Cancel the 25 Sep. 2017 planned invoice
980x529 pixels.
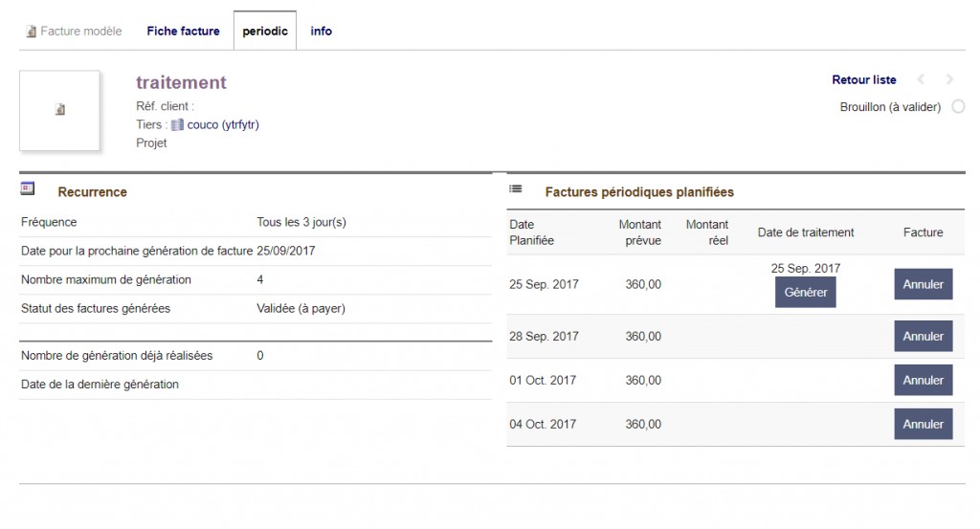tap(924, 284)
